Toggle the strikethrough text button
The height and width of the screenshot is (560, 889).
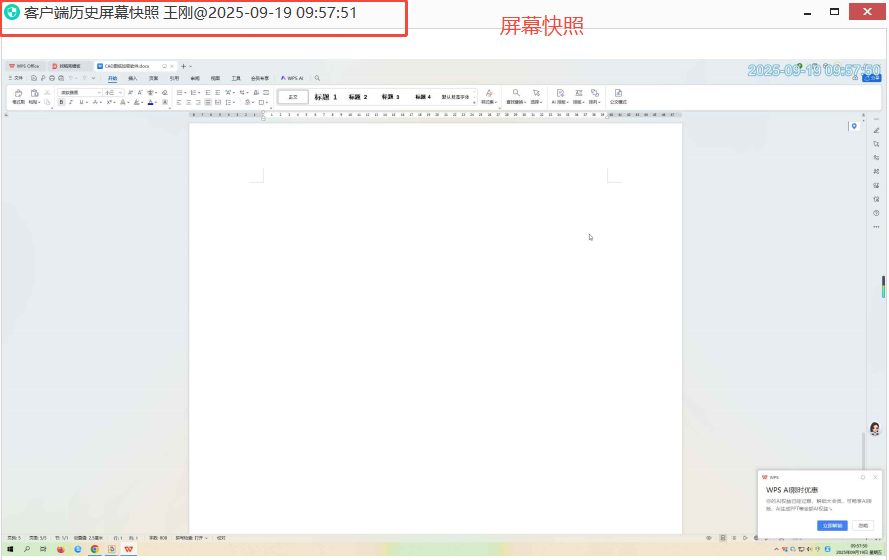coord(95,102)
